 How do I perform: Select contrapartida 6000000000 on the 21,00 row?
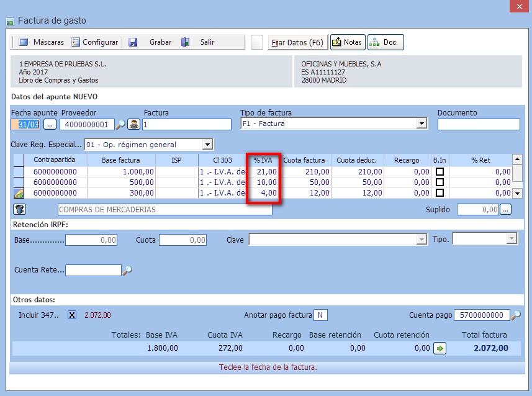[55, 172]
